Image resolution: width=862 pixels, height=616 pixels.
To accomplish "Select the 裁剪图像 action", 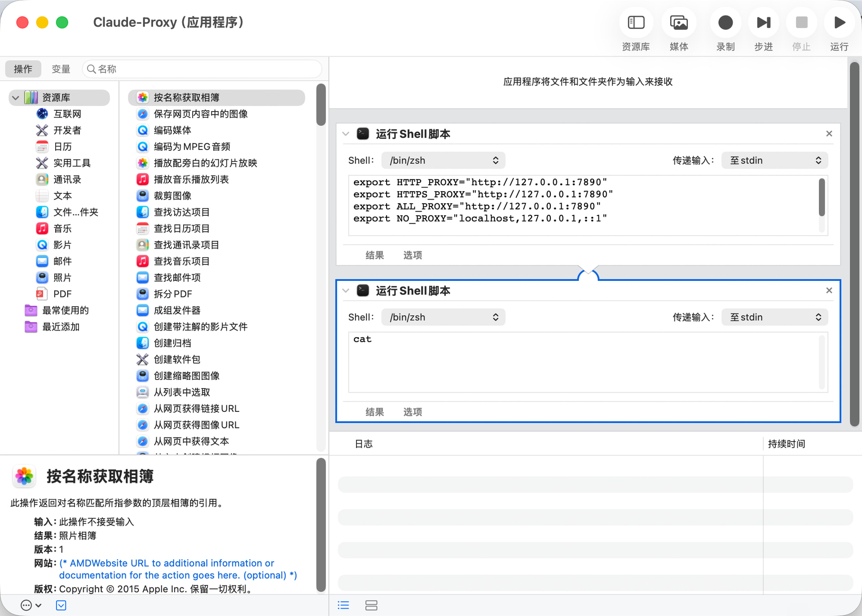I will [217, 196].
